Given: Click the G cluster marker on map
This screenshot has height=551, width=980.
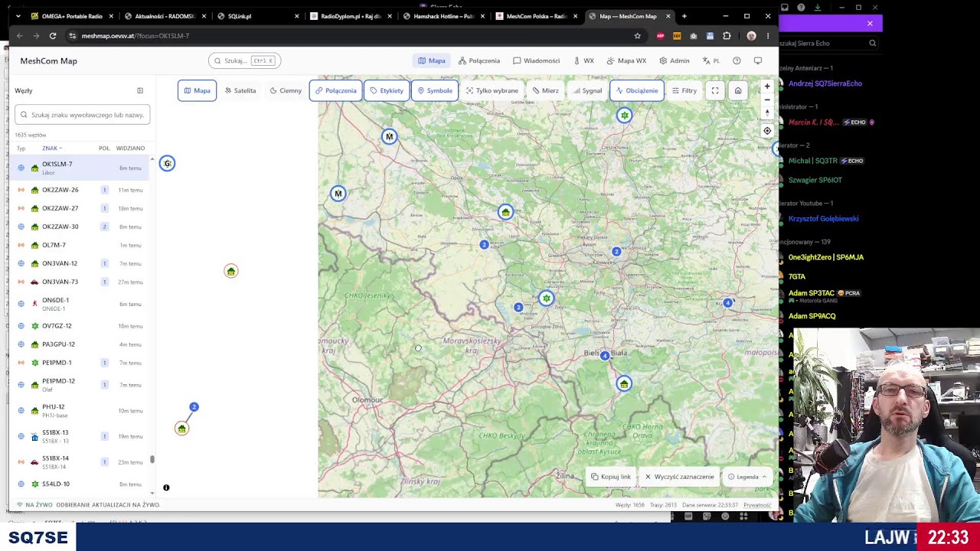Looking at the screenshot, I should pyautogui.click(x=167, y=163).
